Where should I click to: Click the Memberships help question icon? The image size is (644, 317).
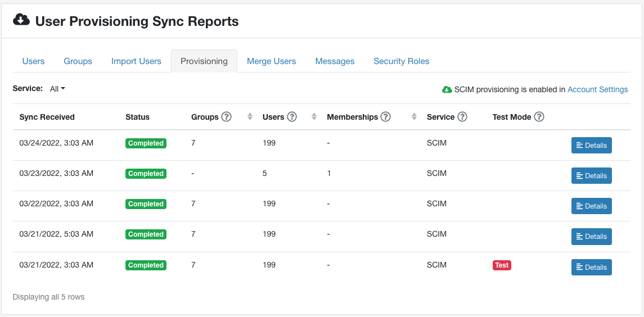385,117
